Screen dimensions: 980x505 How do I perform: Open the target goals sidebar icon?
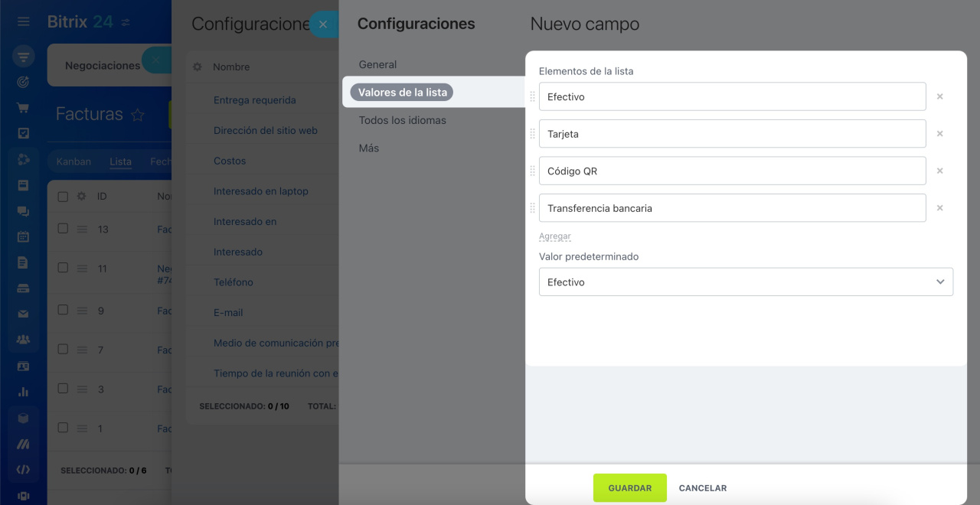24,82
